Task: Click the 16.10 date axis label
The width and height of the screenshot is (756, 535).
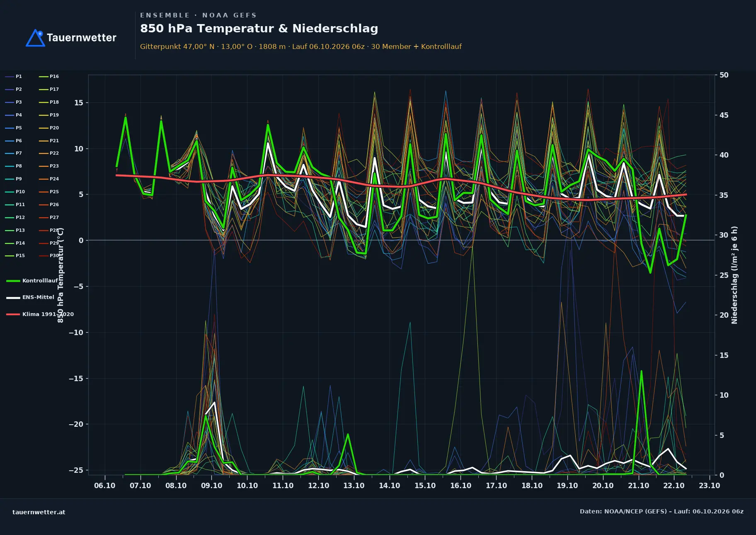Action: [x=460, y=486]
